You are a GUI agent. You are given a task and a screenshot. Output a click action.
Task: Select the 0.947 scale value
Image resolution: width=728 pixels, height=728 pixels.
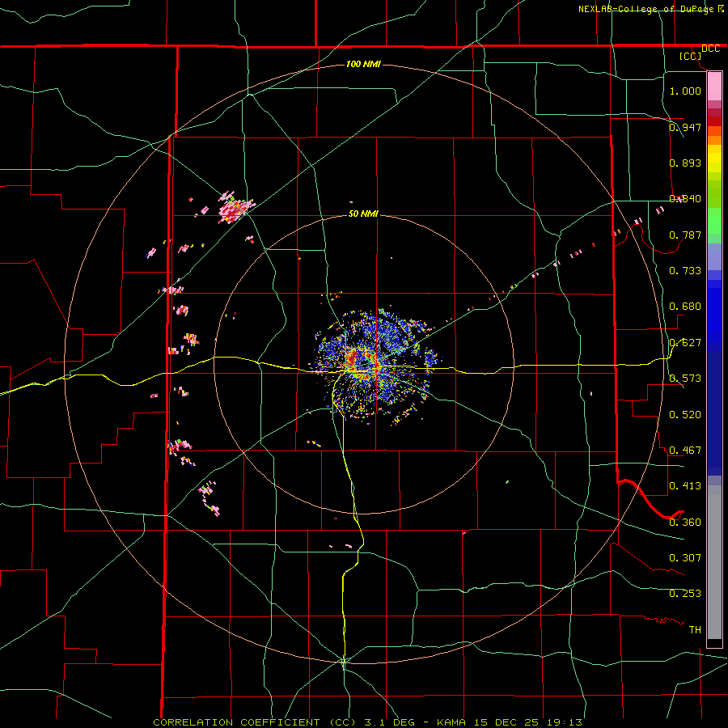pyautogui.click(x=685, y=127)
